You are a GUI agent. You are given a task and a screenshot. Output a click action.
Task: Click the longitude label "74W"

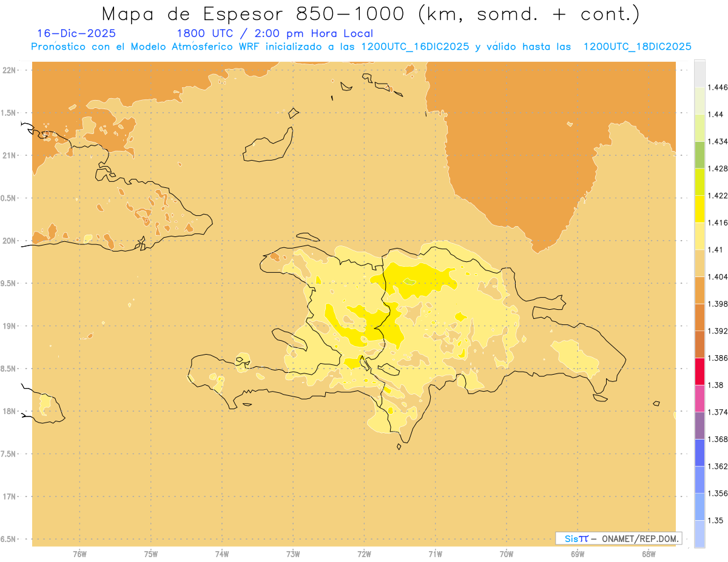[x=222, y=555]
